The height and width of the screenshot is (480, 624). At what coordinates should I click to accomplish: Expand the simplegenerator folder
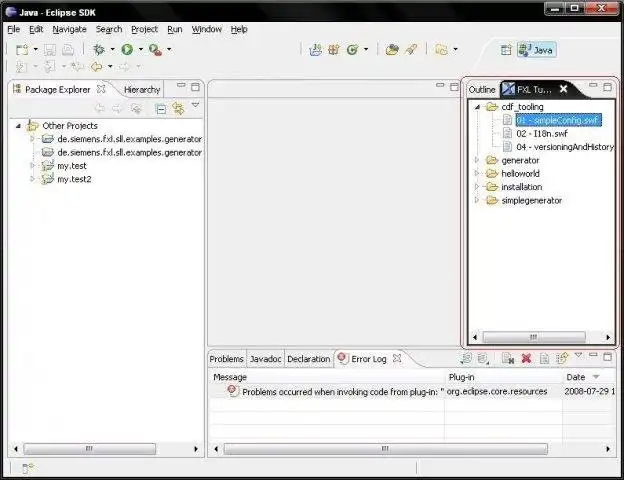(x=477, y=200)
